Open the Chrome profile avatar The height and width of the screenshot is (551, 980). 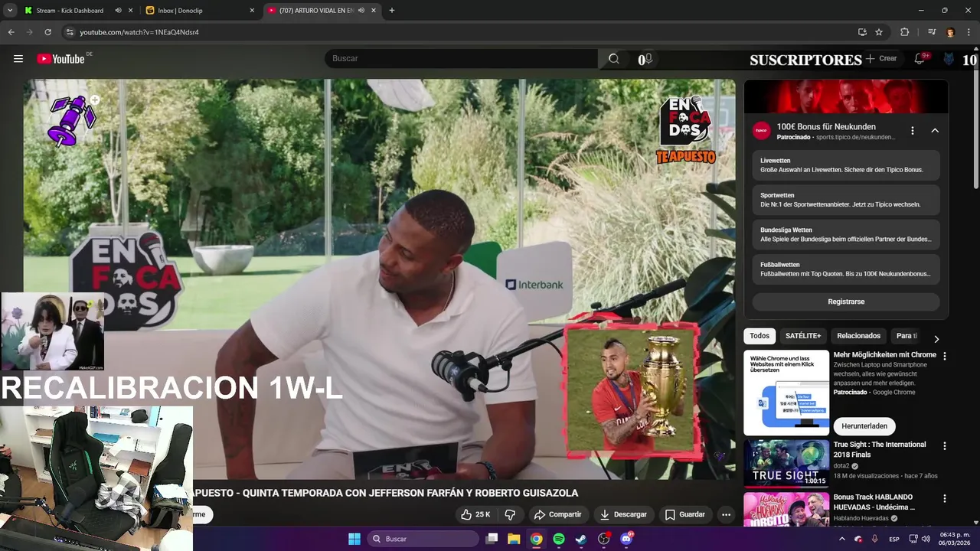coord(950,32)
